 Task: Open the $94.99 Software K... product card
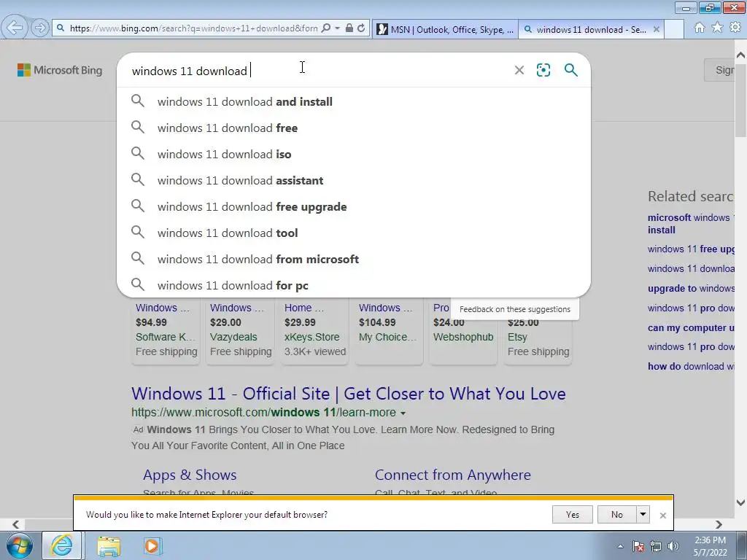coord(166,330)
